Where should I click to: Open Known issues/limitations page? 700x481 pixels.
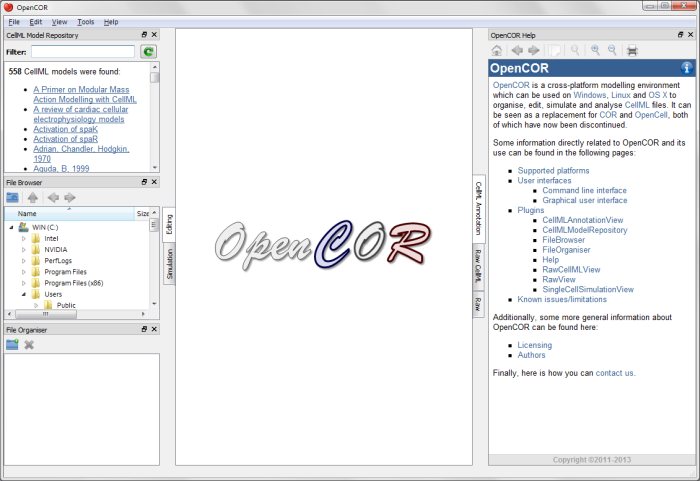click(x=562, y=299)
